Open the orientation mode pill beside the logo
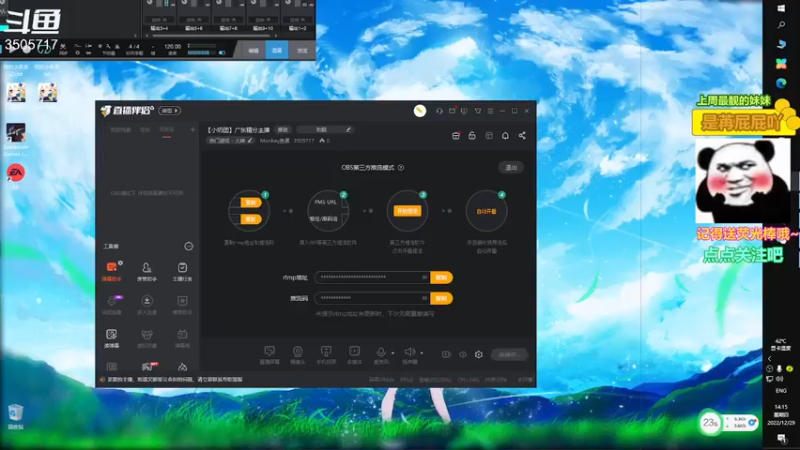 coord(170,111)
